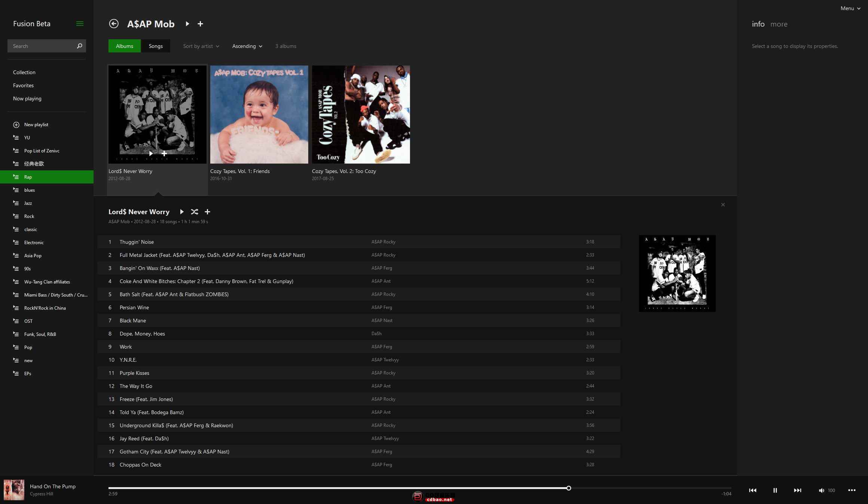Viewport: 868px width, 504px height.
Task: Skip to next track
Action: click(798, 490)
